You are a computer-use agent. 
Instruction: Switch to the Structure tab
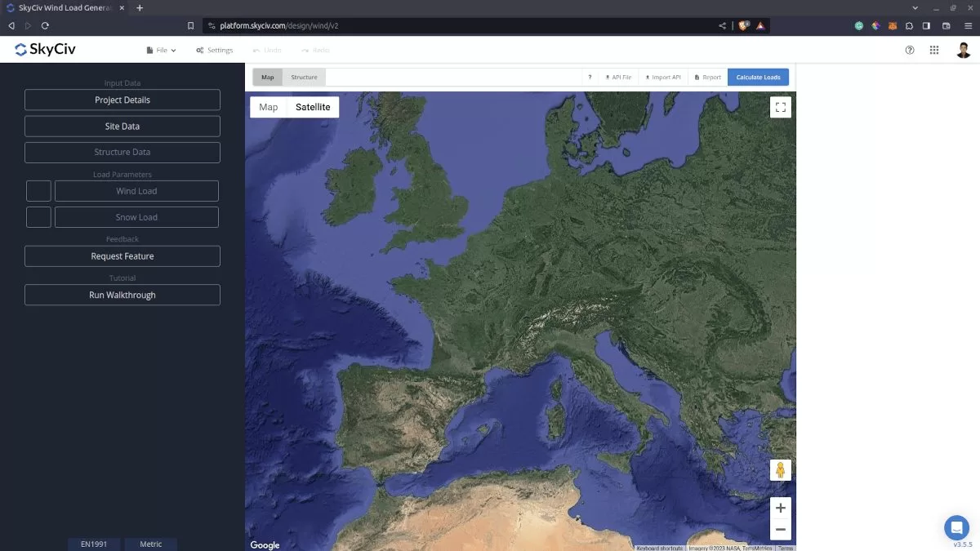pyautogui.click(x=304, y=78)
